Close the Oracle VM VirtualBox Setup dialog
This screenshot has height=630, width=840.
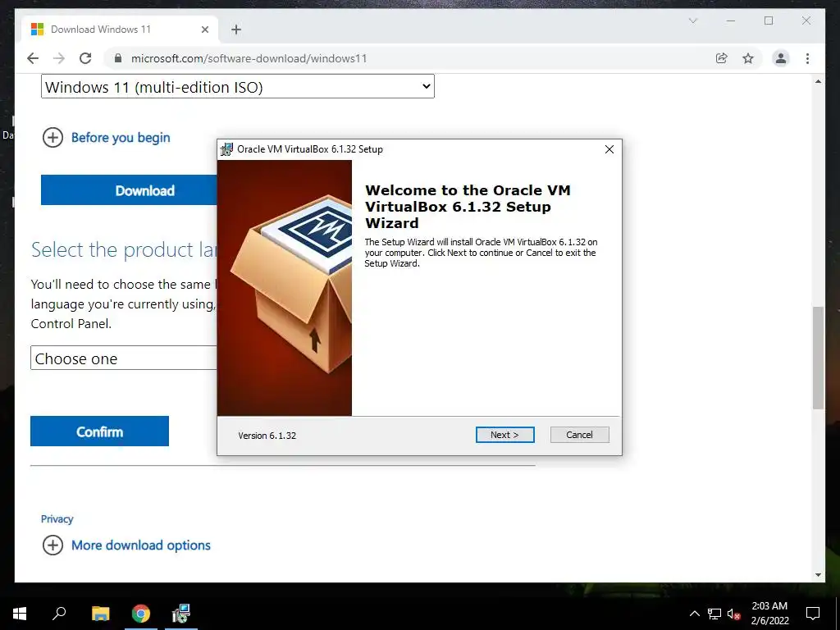(609, 149)
